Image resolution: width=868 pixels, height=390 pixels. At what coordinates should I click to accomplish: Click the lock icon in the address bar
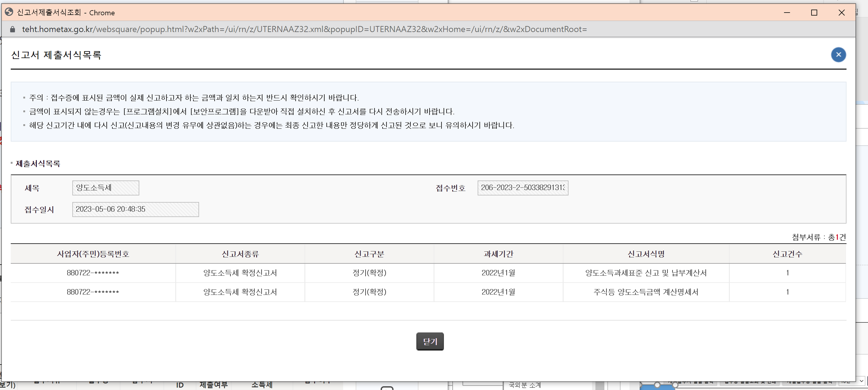click(12, 29)
